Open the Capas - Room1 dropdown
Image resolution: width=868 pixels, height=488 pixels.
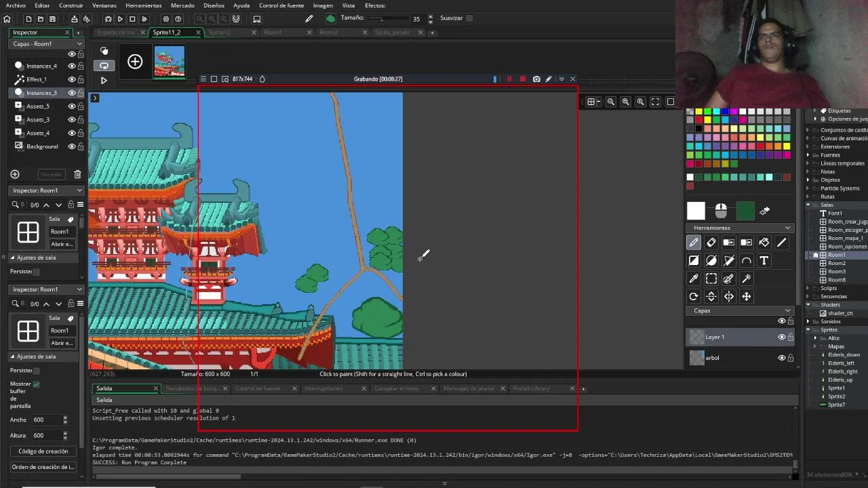coord(47,44)
